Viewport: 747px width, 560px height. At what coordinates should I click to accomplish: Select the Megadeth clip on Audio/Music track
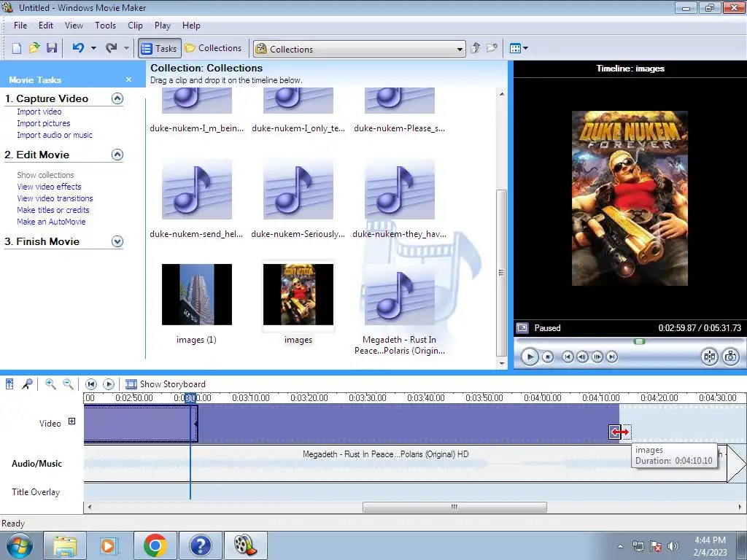click(x=405, y=463)
